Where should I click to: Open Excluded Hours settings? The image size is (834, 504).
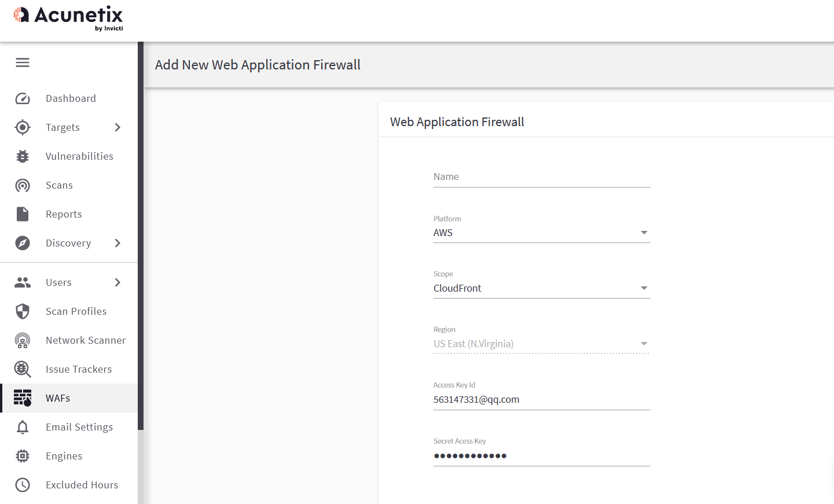(x=69, y=485)
